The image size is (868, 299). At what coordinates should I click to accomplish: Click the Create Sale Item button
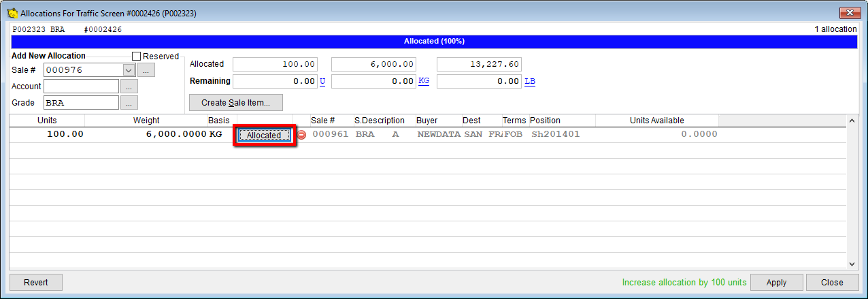(236, 103)
